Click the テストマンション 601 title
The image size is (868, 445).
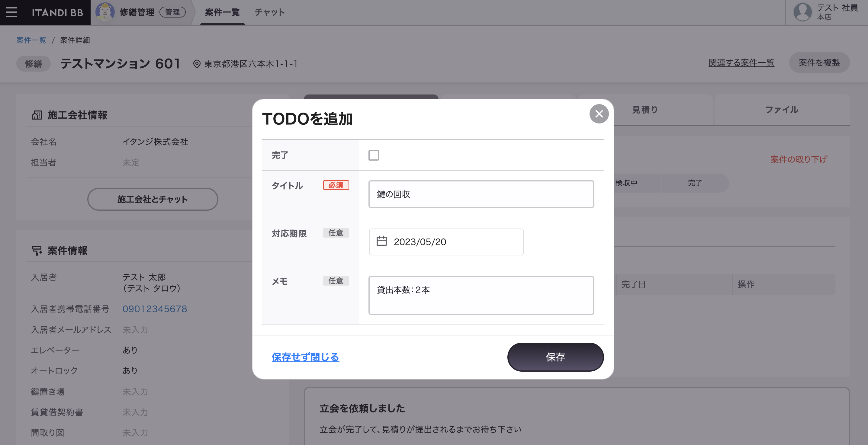[120, 64]
